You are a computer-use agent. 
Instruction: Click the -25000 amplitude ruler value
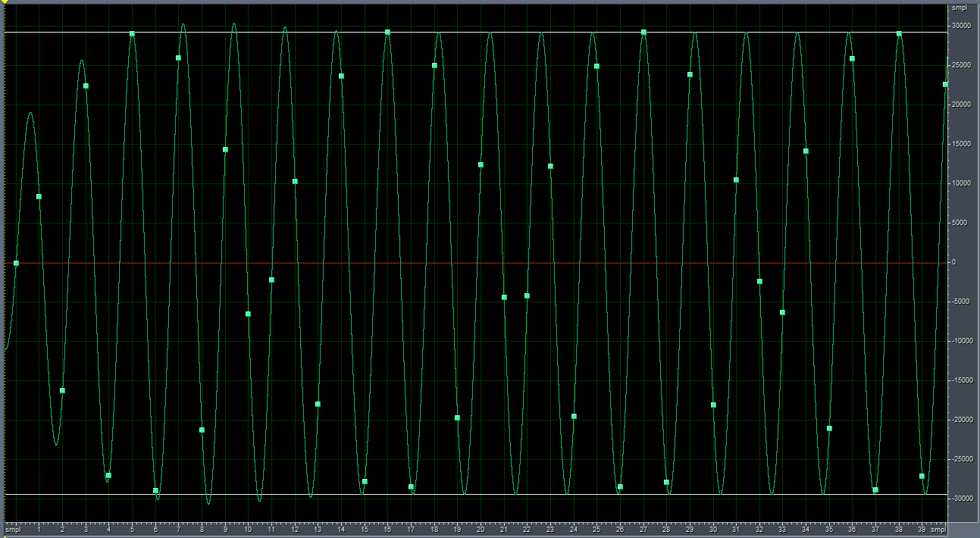963,459
